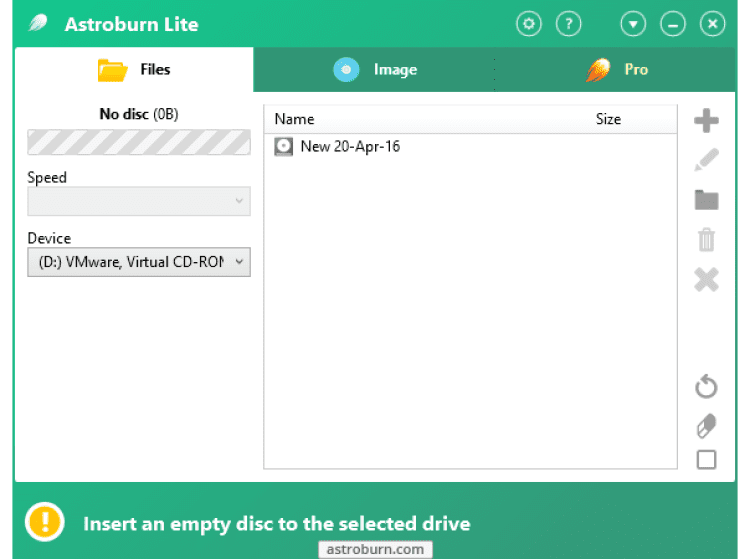Open the astroburn.com link
Image resolution: width=750 pixels, height=559 pixels.
click(375, 549)
